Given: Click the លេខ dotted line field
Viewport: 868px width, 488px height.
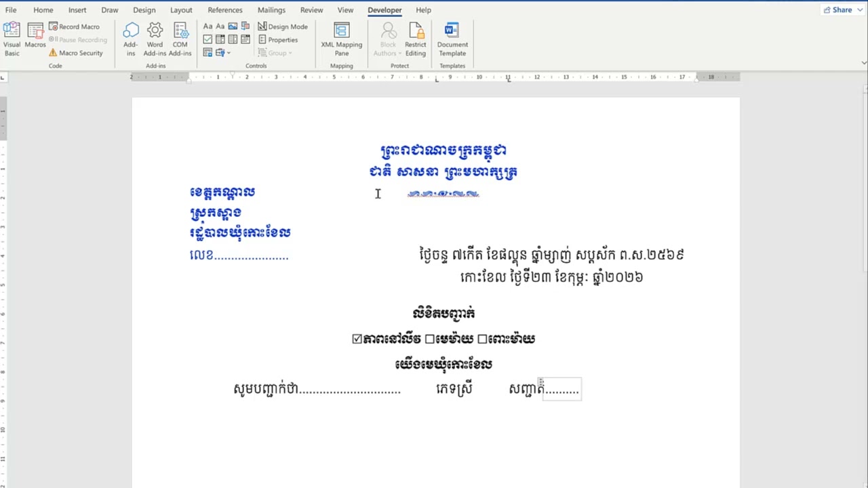Looking at the screenshot, I should (x=239, y=255).
